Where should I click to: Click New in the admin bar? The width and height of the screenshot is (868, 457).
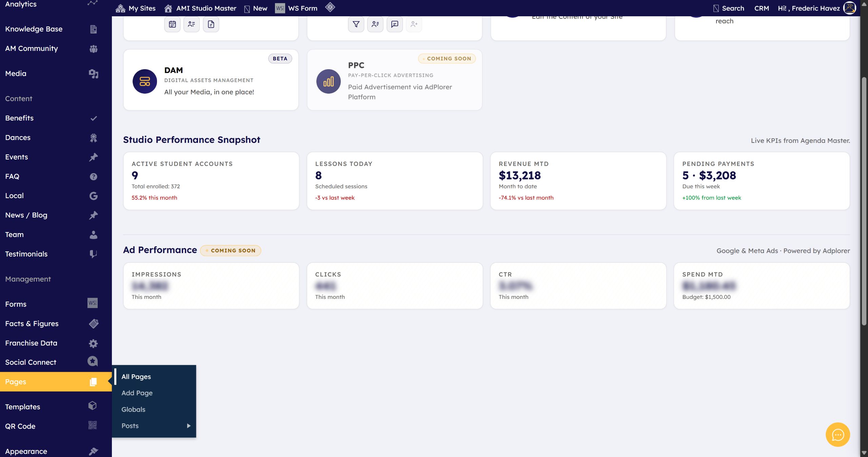pyautogui.click(x=256, y=8)
